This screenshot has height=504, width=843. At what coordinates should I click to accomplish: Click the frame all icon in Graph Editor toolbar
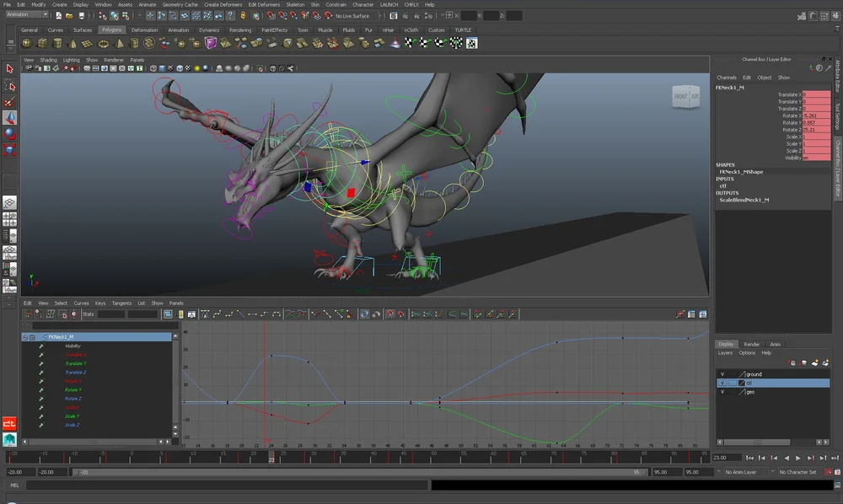pos(169,314)
